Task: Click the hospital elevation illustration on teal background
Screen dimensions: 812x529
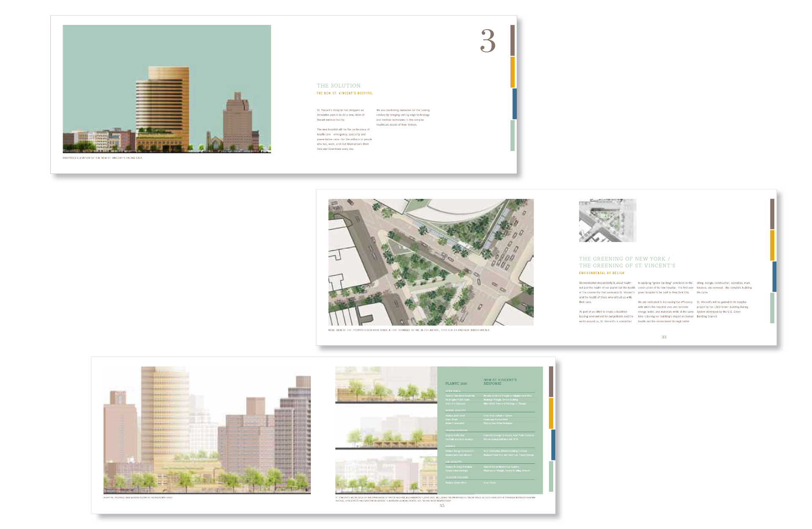Action: (x=167, y=89)
